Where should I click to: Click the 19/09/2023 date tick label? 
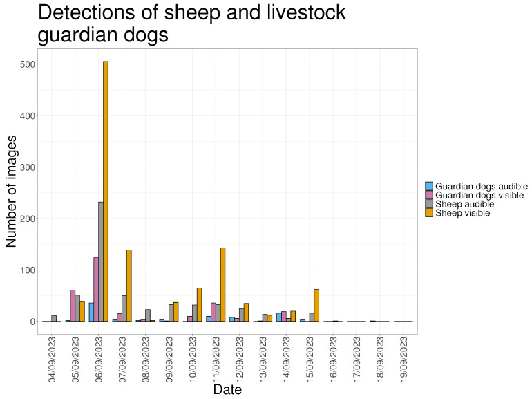tap(403, 360)
